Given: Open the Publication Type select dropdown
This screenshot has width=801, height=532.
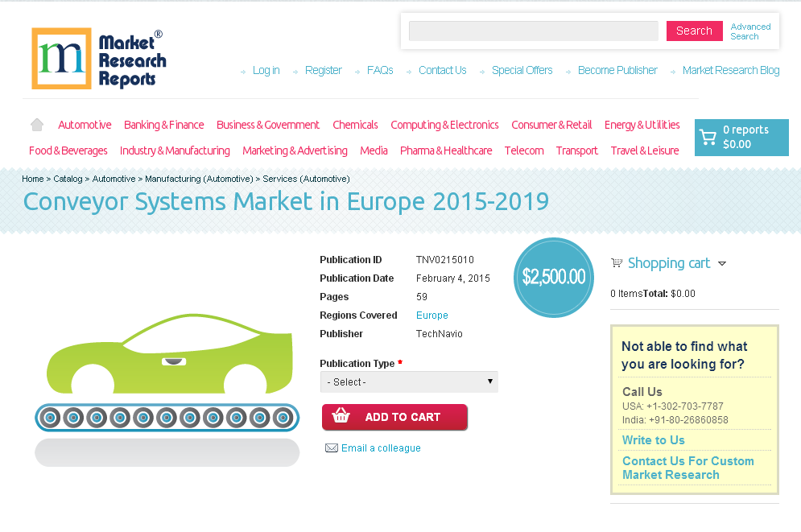Looking at the screenshot, I should [409, 381].
